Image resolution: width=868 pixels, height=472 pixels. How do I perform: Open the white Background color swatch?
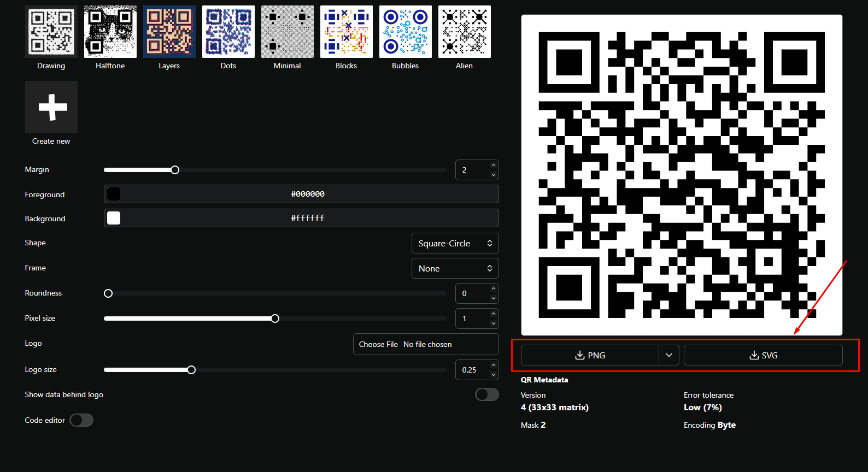(114, 218)
